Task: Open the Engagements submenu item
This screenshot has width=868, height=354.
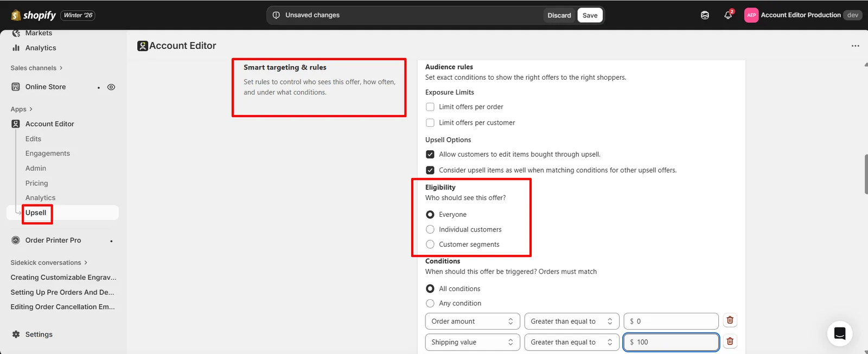Action: (x=48, y=153)
